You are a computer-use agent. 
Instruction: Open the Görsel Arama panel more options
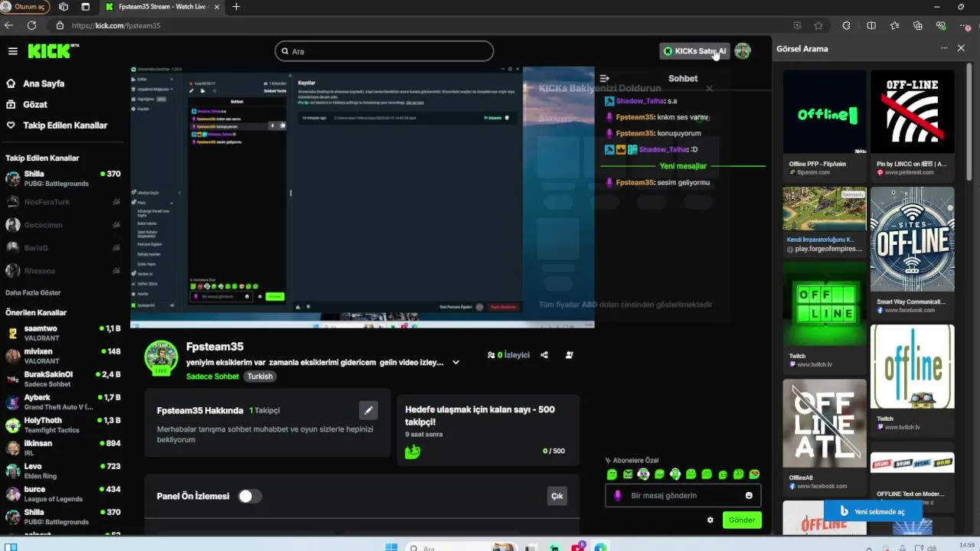point(944,48)
